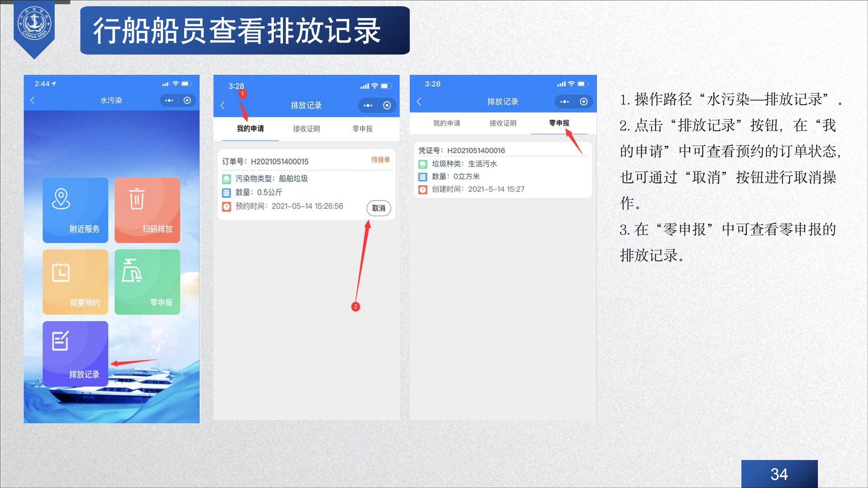Screen dimensions: 868x488
Task: Open the 扫码排放 scan discharge tile
Action: coord(147,210)
